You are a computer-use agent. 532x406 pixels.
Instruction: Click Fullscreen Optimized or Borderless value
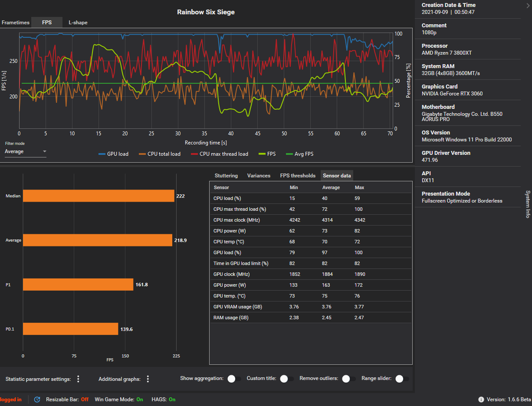[462, 201]
